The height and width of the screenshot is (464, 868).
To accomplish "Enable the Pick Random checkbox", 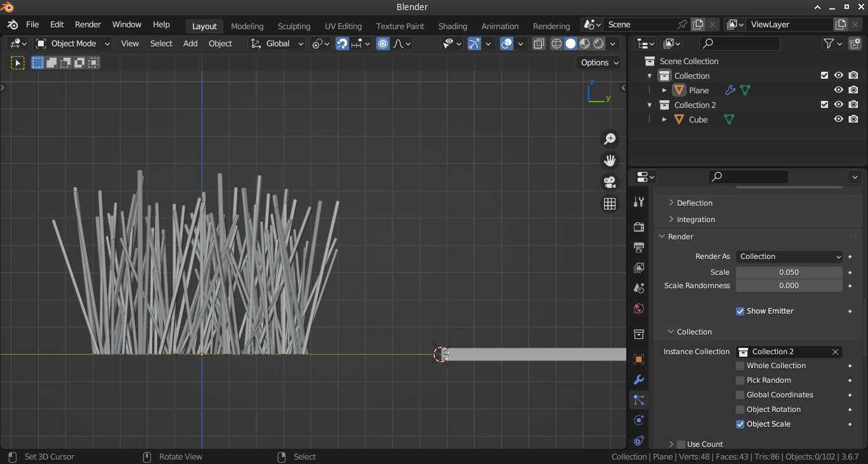I will pyautogui.click(x=740, y=380).
